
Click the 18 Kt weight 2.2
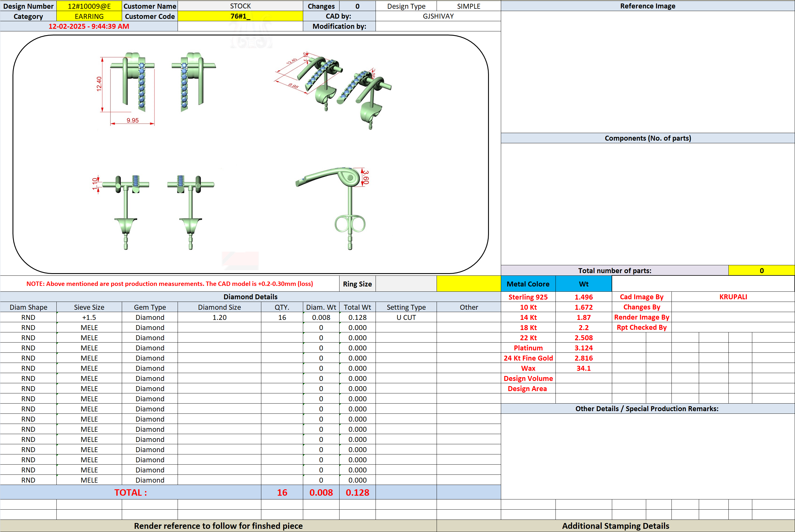click(x=583, y=327)
